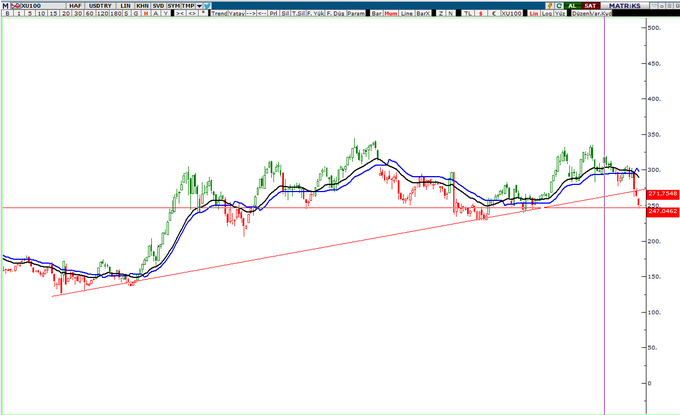Click the A monthly period button
This screenshot has width=680, height=415.
pyautogui.click(x=155, y=13)
